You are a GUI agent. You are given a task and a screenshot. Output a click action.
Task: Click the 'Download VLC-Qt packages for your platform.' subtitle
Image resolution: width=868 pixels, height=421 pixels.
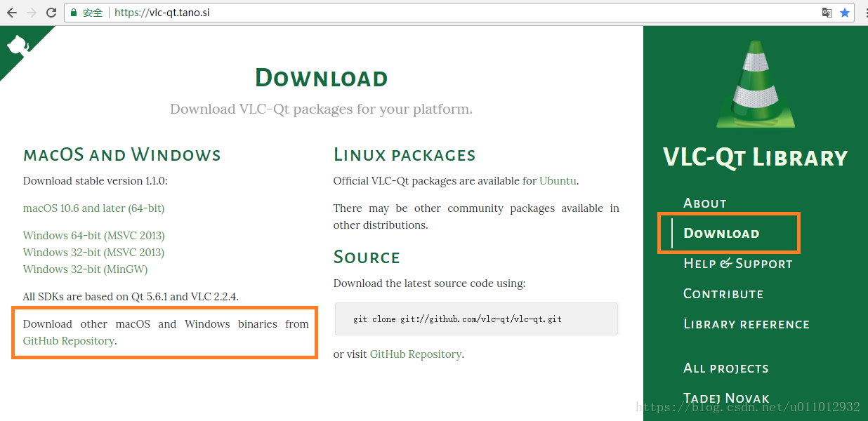(321, 109)
